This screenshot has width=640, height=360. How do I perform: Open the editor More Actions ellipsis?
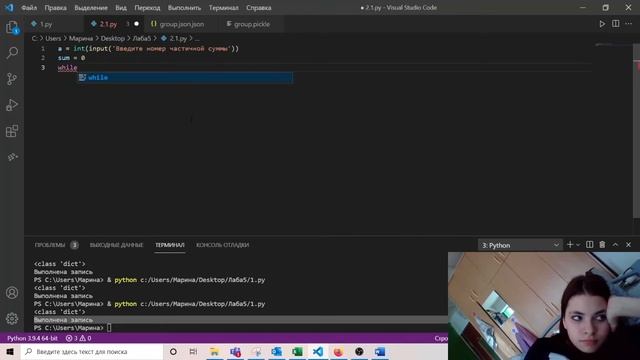629,24
